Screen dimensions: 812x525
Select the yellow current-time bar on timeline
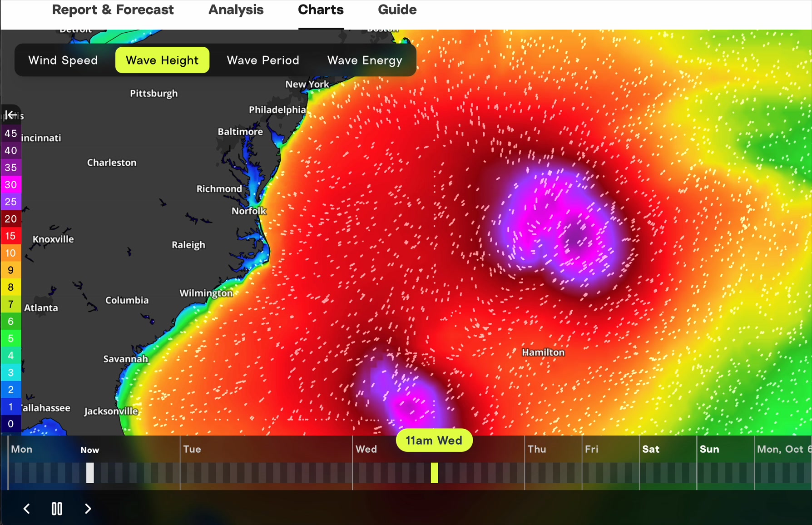435,473
